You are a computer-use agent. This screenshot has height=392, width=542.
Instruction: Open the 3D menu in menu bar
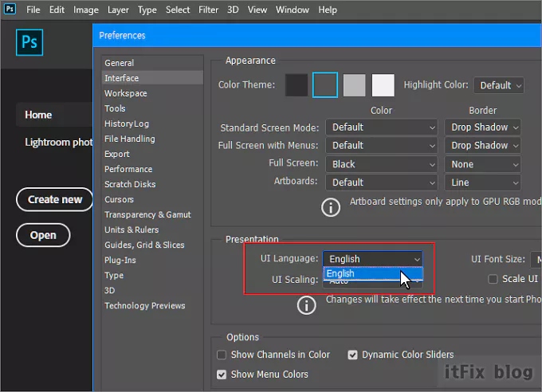(x=233, y=10)
